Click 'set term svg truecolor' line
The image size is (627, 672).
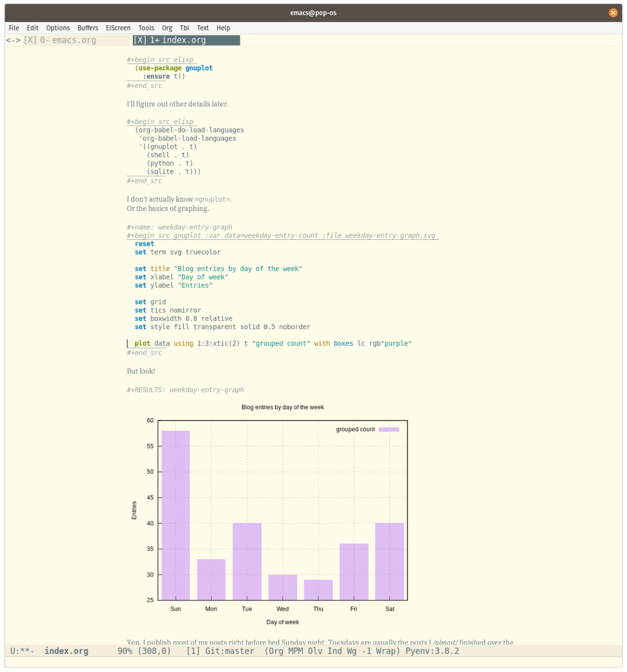point(177,252)
